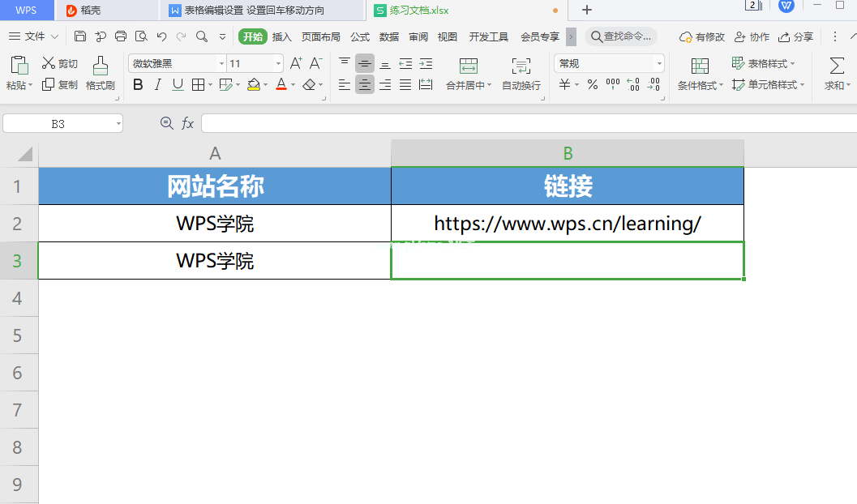Click the 求和 sigma sum icon
Image resolution: width=857 pixels, height=504 pixels.
837,66
